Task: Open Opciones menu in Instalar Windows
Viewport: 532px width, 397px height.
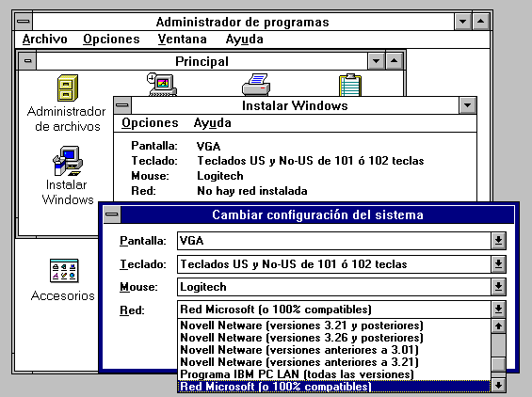Action: [150, 123]
